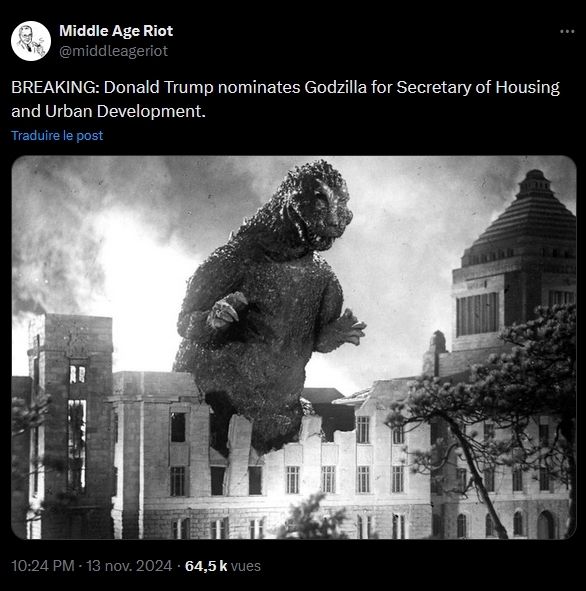Click Godzilla's raised left claw in photo
The width and height of the screenshot is (586, 591).
(x=227, y=311)
